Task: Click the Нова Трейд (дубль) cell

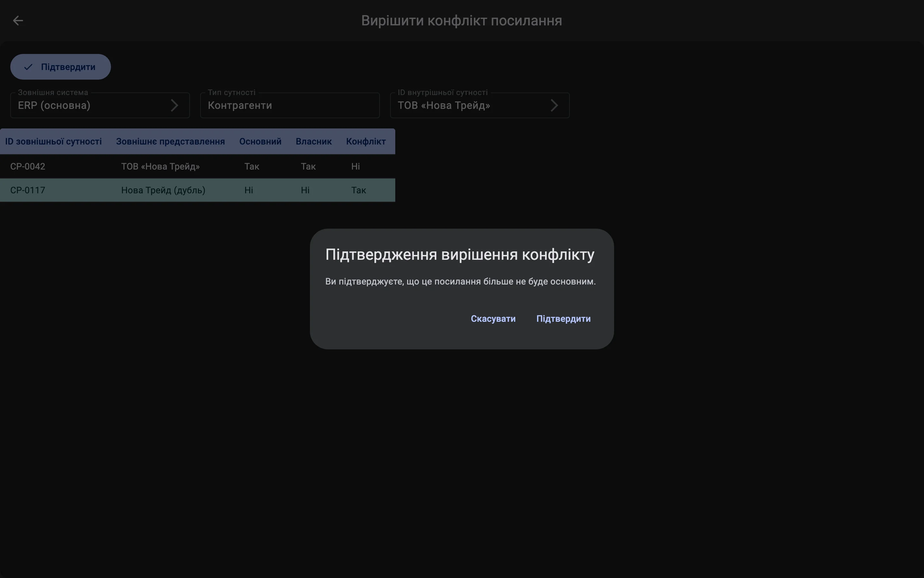Action: click(163, 190)
